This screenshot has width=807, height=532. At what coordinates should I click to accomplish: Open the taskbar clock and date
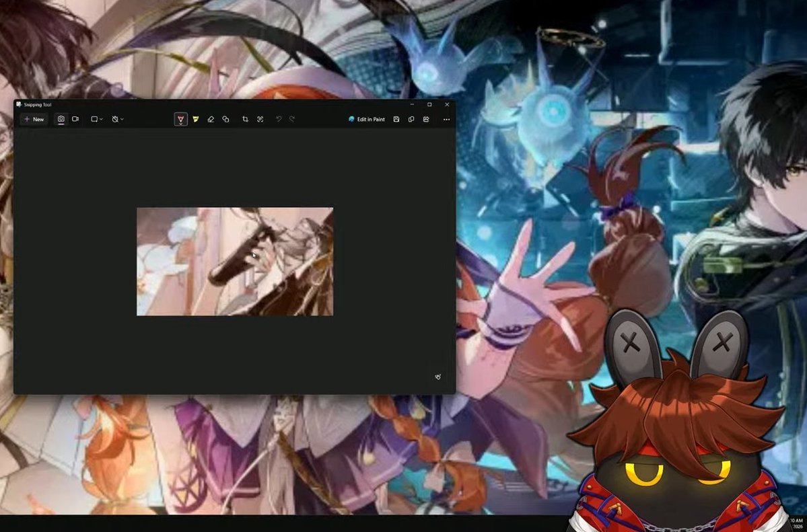pyautogui.click(x=796, y=523)
